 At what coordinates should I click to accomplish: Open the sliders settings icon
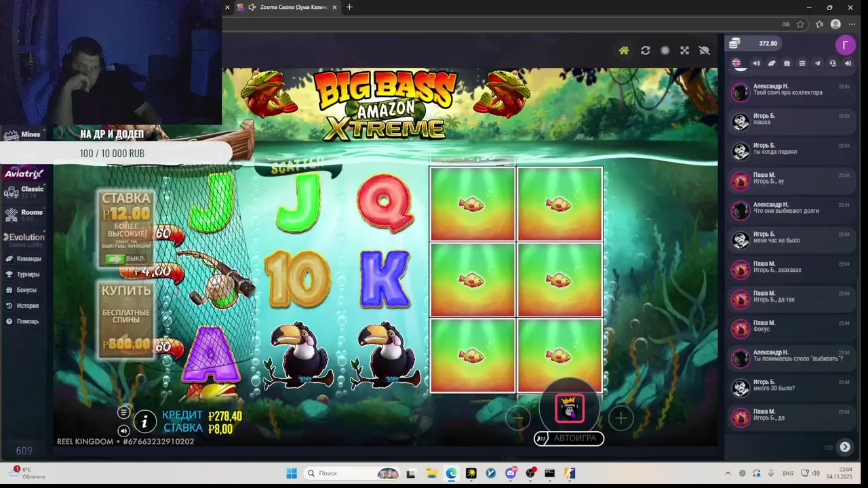(x=802, y=63)
